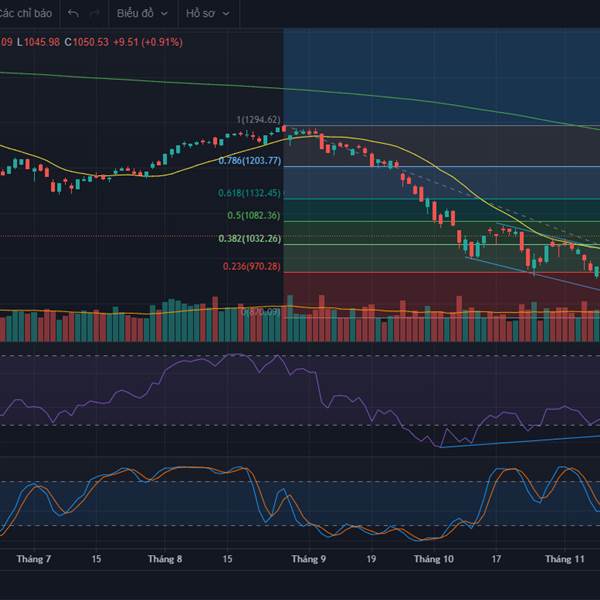Viewport: 600px width, 600px height.
Task: Open Các chỉ báo indicators menu
Action: (25, 13)
